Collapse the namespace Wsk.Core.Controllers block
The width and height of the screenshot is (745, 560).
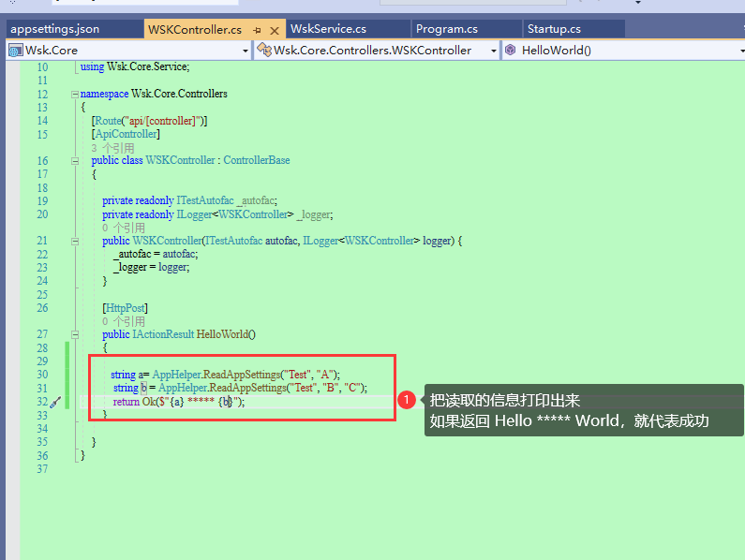click(75, 95)
